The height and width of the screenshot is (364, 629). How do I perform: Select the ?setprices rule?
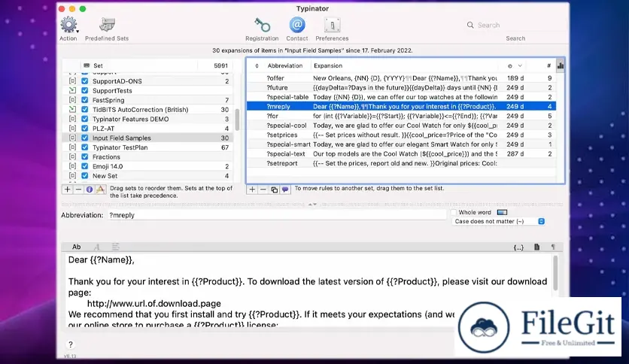click(401, 135)
